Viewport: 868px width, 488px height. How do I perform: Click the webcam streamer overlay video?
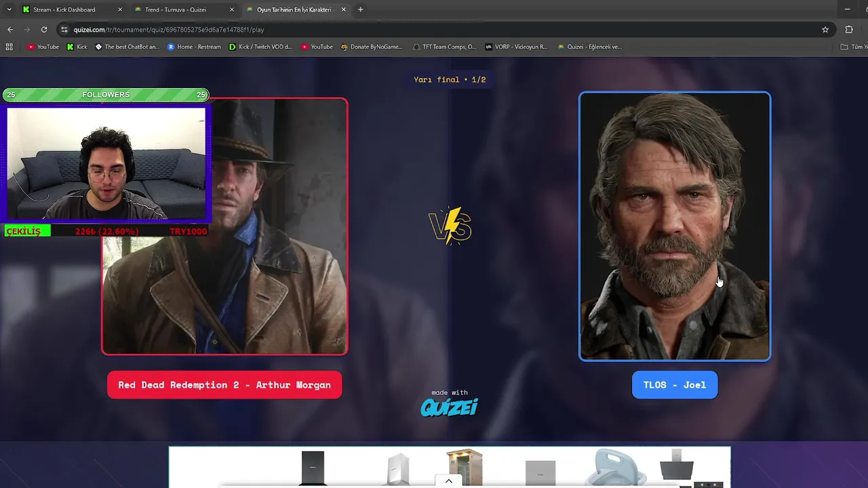coord(106,164)
